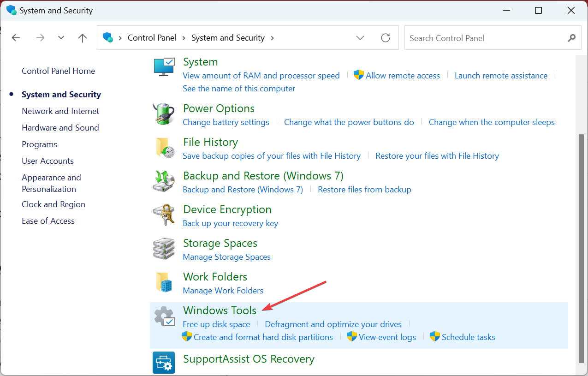588x376 pixels.
Task: Open Hardware and Sound category
Action: tap(60, 128)
